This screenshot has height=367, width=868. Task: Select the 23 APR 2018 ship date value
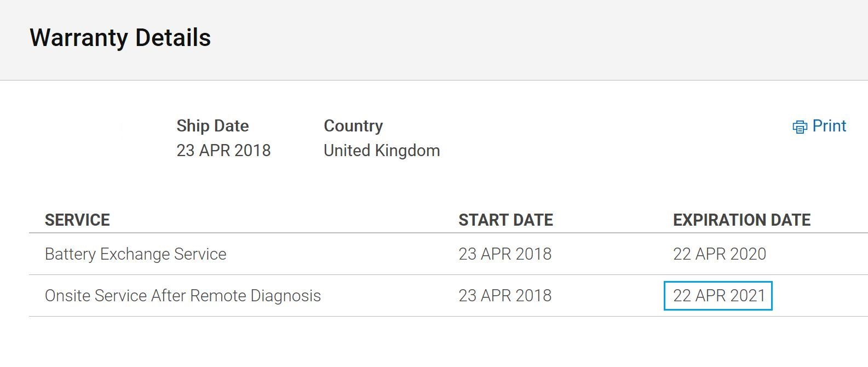coord(223,151)
